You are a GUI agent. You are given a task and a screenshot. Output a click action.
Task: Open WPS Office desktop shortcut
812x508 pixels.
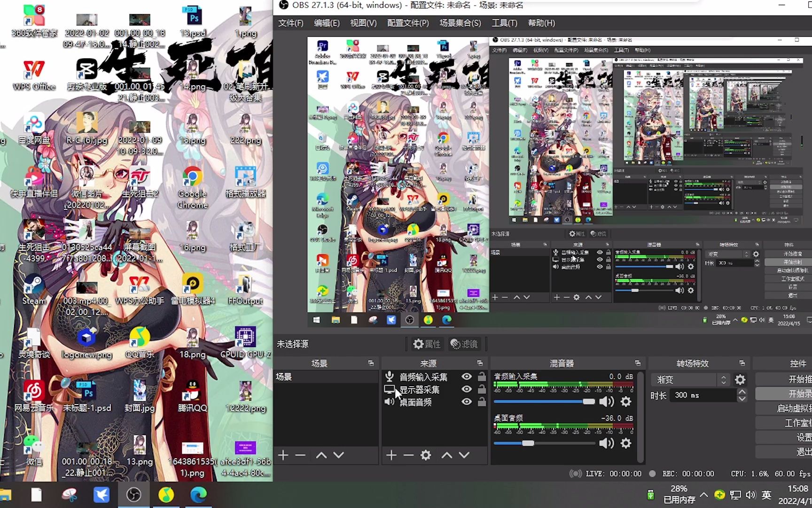(34, 75)
